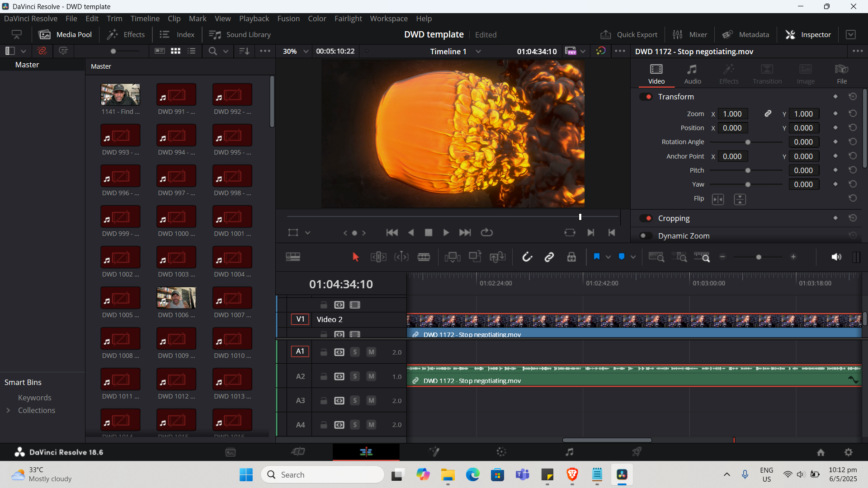Select the arrow Selection Mode tool
The width and height of the screenshot is (868, 488).
(355, 257)
